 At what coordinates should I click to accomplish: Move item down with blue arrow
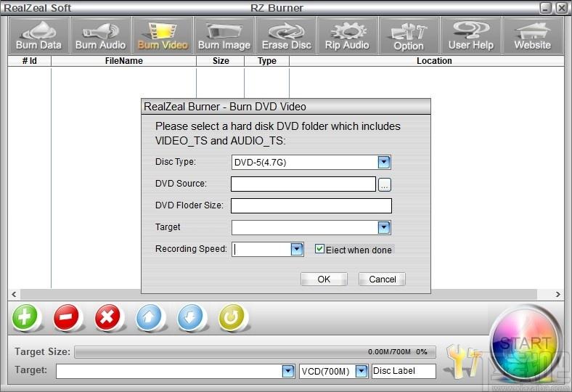click(190, 317)
